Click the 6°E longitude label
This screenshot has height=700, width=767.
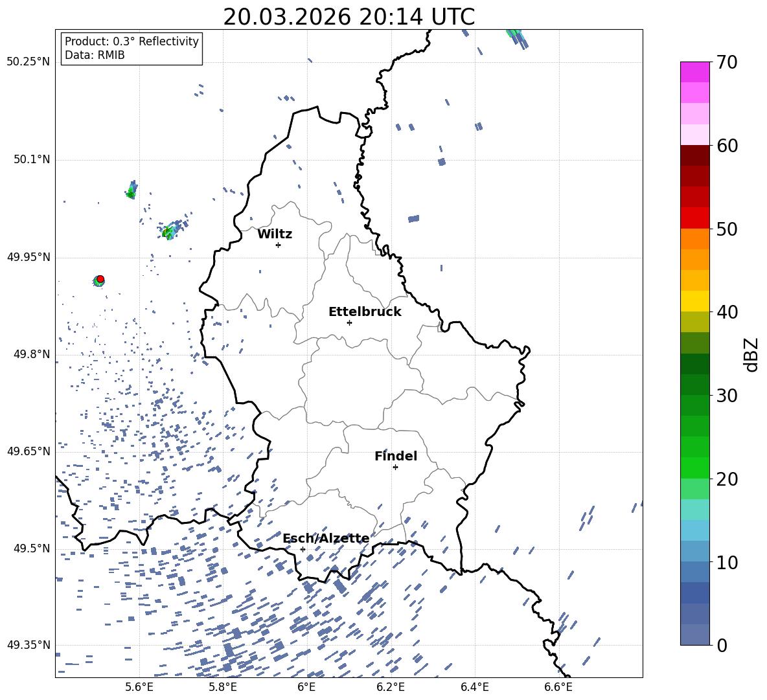coord(306,687)
